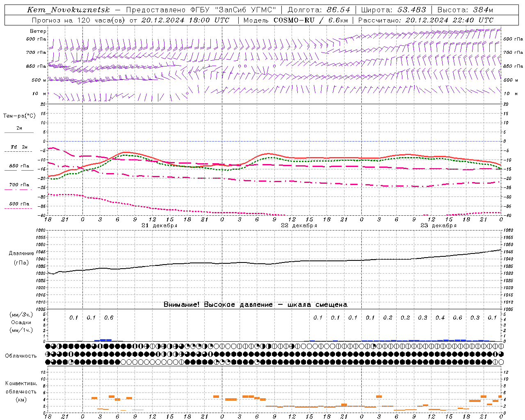Click the 22 декабря date label
This screenshot has width=525, height=420.
[299, 226]
